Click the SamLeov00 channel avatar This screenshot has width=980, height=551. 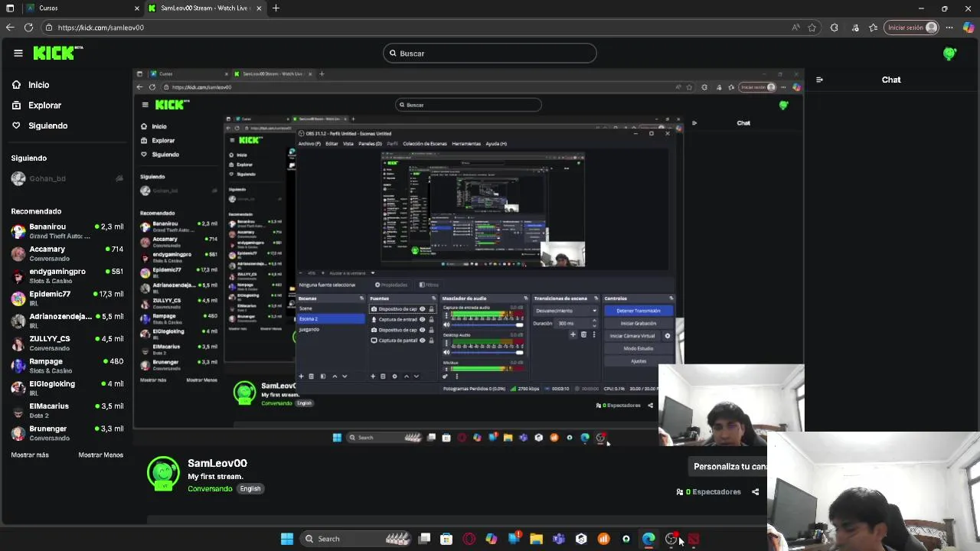point(163,474)
